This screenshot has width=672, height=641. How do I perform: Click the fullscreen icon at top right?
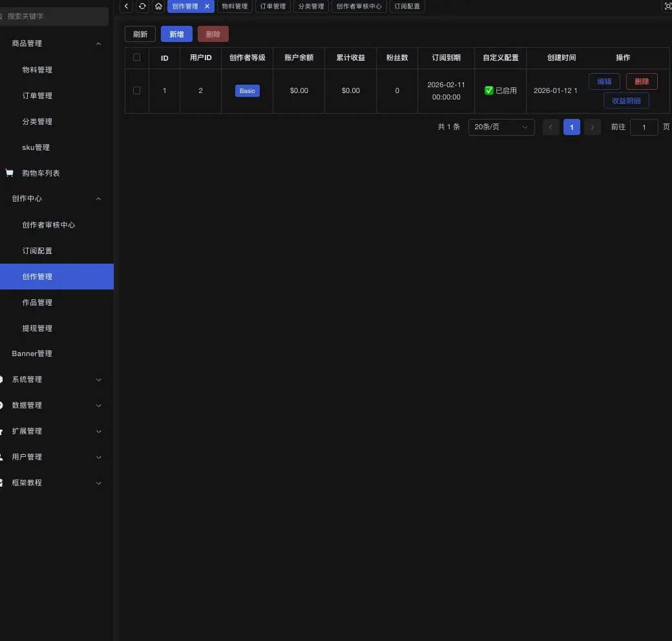pos(668,6)
